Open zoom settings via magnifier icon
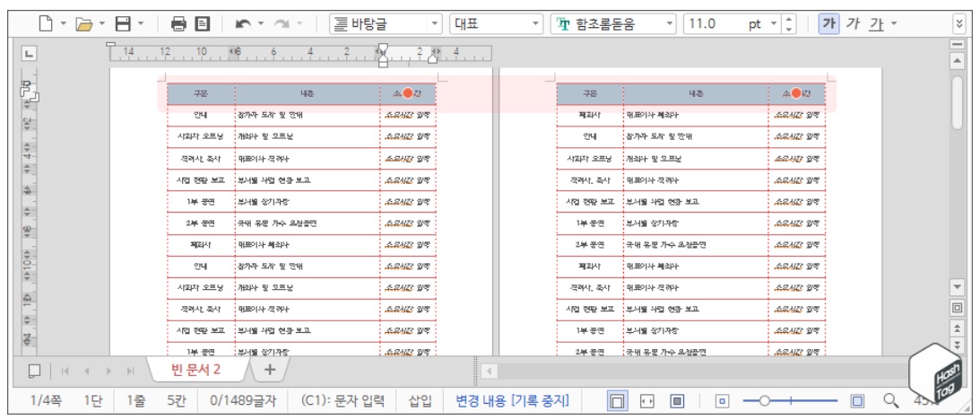The image size is (980, 420). (890, 400)
